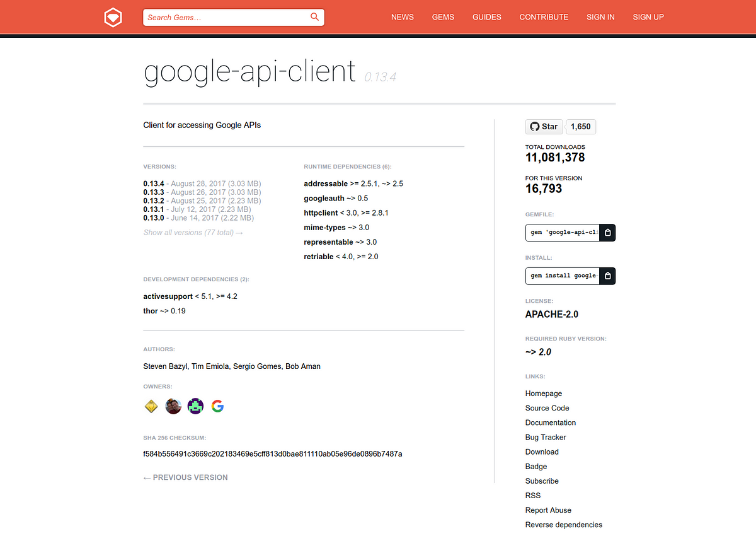The height and width of the screenshot is (536, 756).
Task: Open version 0.13.3 link
Action: (154, 192)
